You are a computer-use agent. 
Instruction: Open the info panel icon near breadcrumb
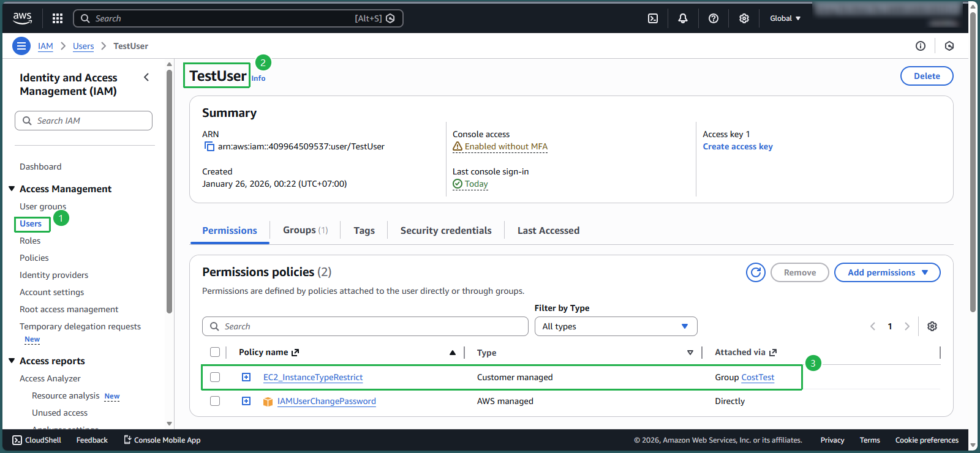click(x=921, y=46)
